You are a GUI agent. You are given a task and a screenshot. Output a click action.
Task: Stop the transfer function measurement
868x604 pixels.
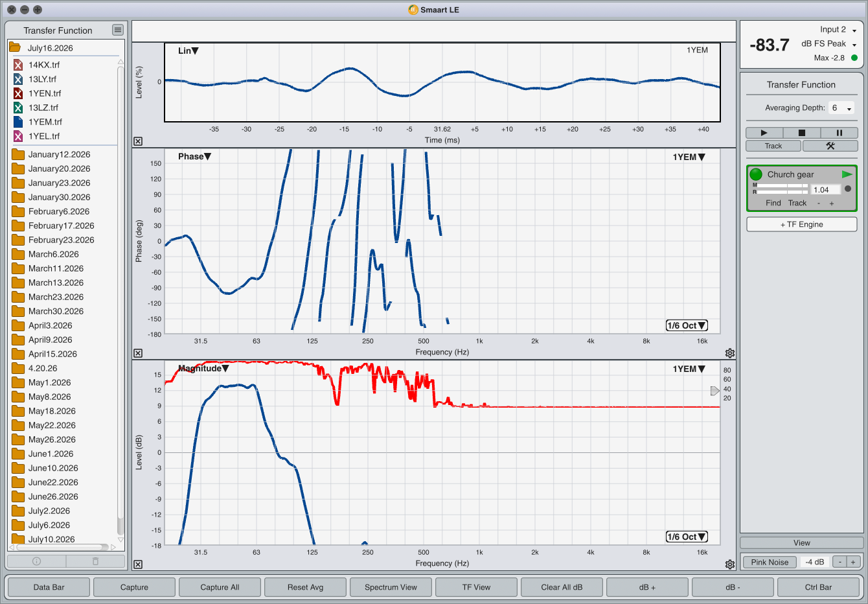(x=802, y=133)
